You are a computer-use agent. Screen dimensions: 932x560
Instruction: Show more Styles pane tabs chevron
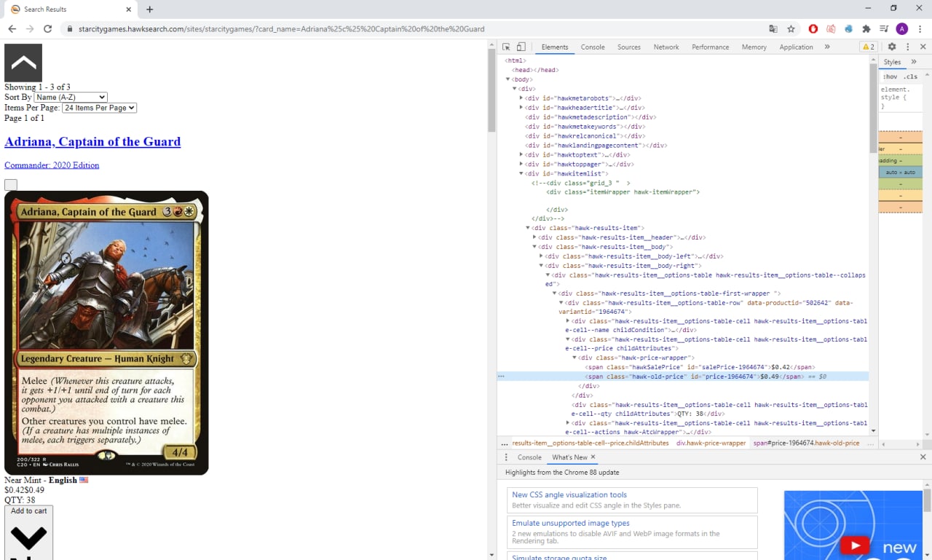tap(914, 62)
